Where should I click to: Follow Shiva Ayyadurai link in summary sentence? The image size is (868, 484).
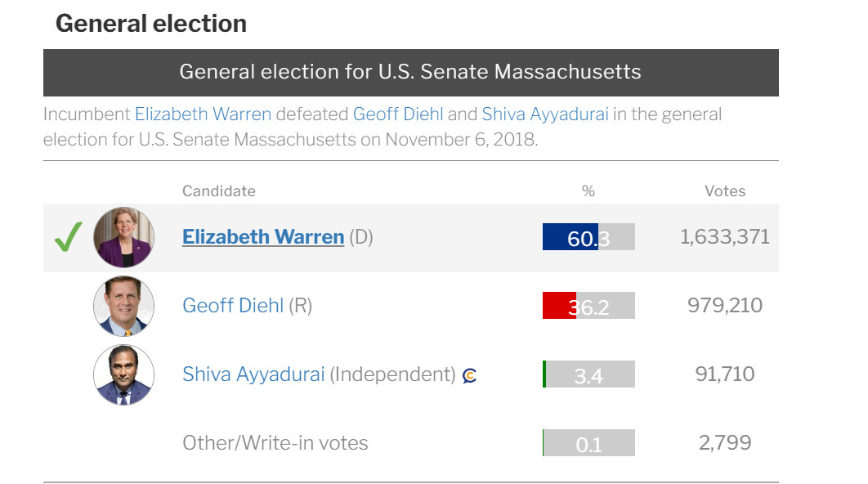point(545,114)
